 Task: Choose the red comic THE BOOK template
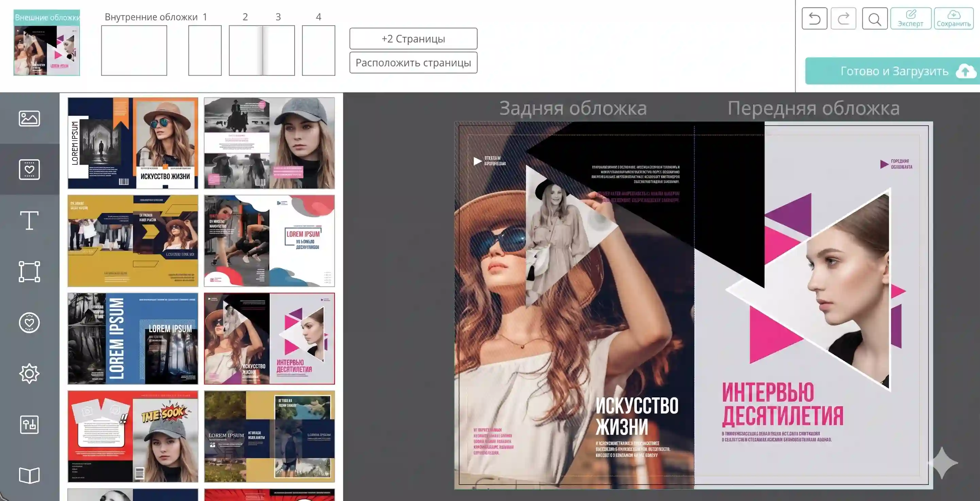point(133,436)
